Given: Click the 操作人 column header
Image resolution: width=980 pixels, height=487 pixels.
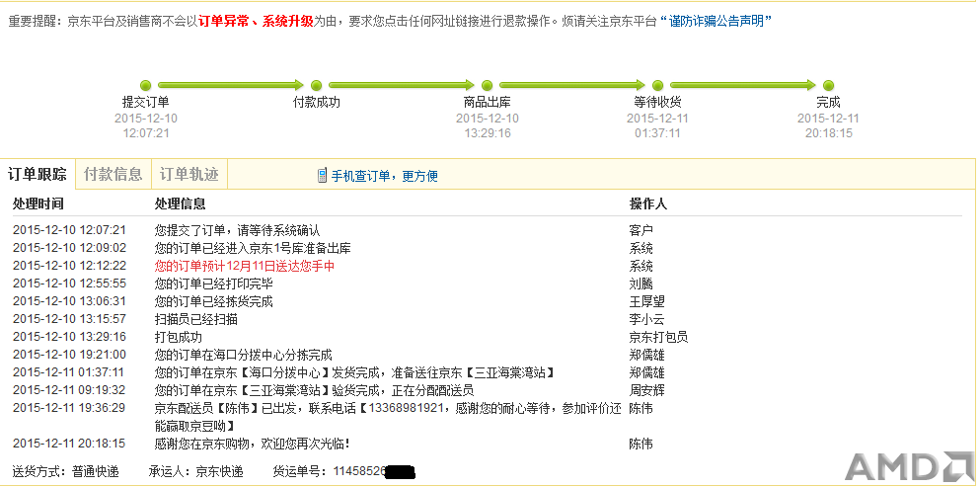Looking at the screenshot, I should pyautogui.click(x=648, y=204).
